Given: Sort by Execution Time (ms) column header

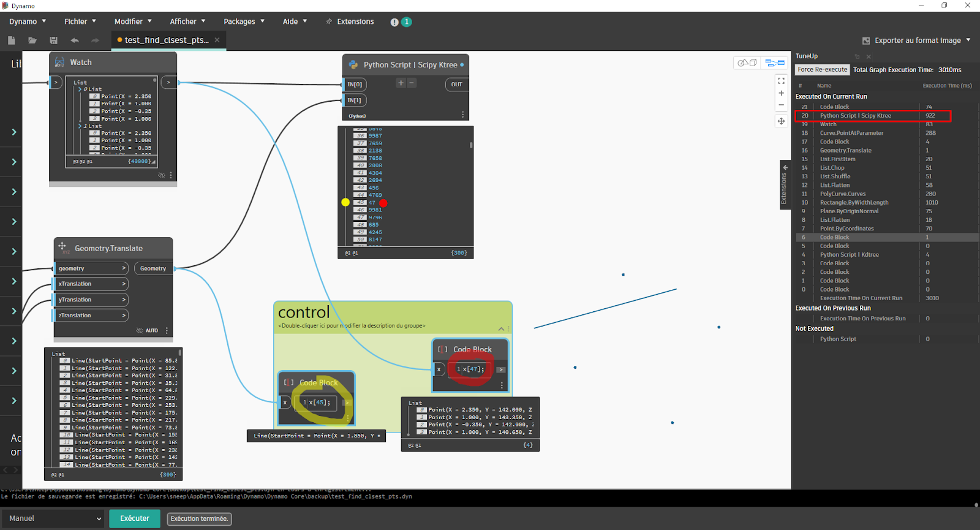Looking at the screenshot, I should click(x=947, y=86).
